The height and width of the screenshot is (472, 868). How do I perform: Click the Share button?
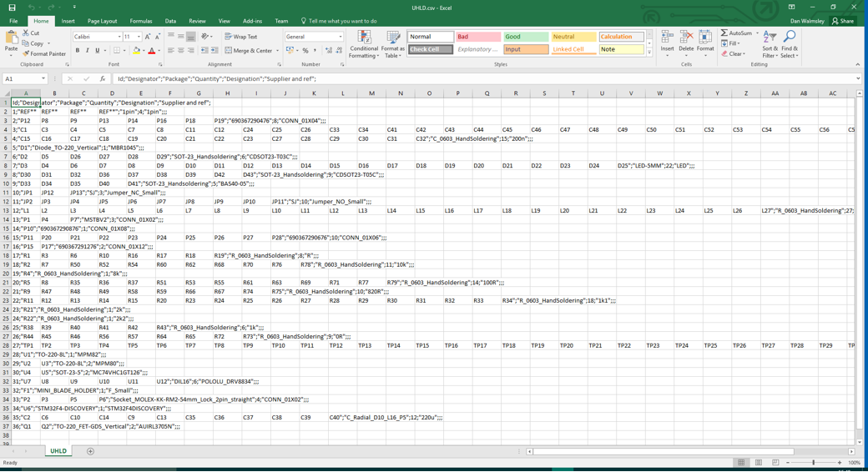tap(843, 21)
